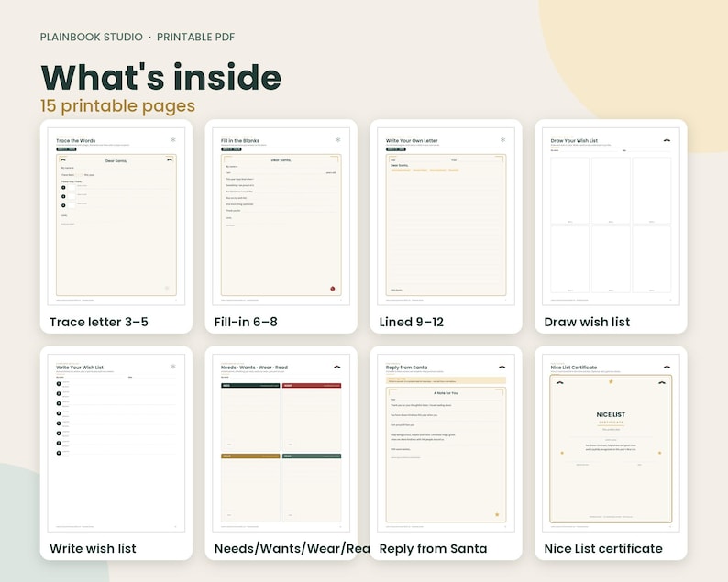View the Reply from Santa page thumbnail
The height and width of the screenshot is (582, 728).
click(x=446, y=443)
